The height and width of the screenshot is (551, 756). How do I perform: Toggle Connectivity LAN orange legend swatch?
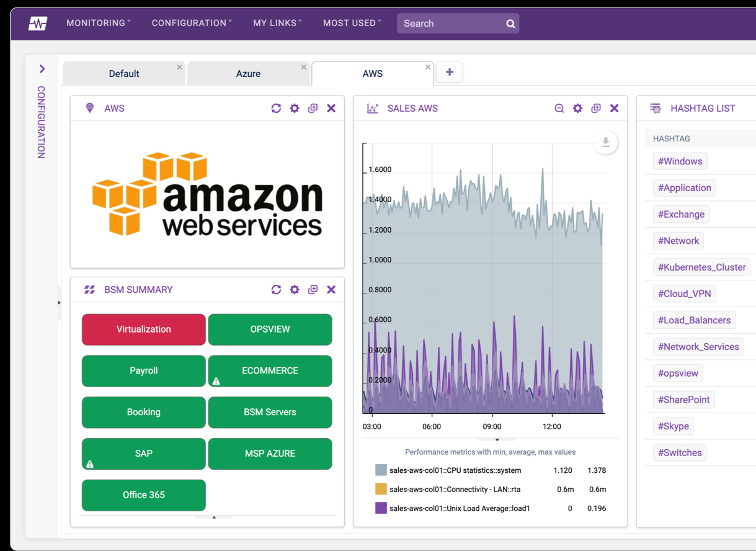[x=381, y=489]
